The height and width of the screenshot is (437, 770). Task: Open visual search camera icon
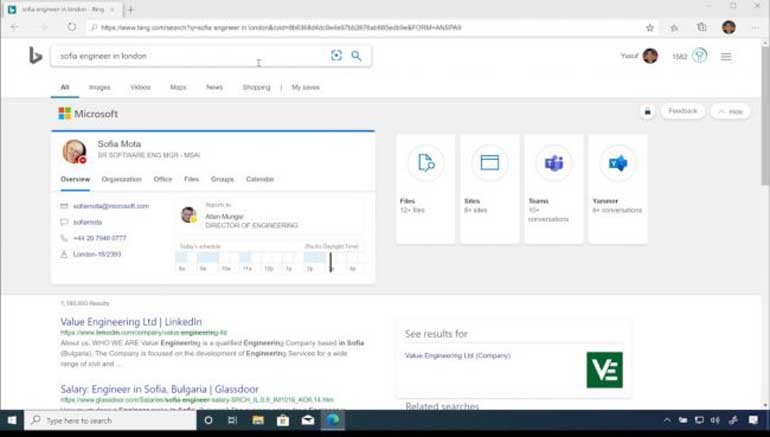click(x=336, y=55)
